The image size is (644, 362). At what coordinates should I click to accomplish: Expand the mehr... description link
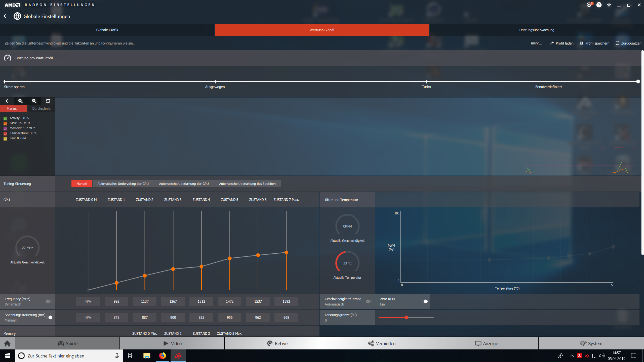536,43
